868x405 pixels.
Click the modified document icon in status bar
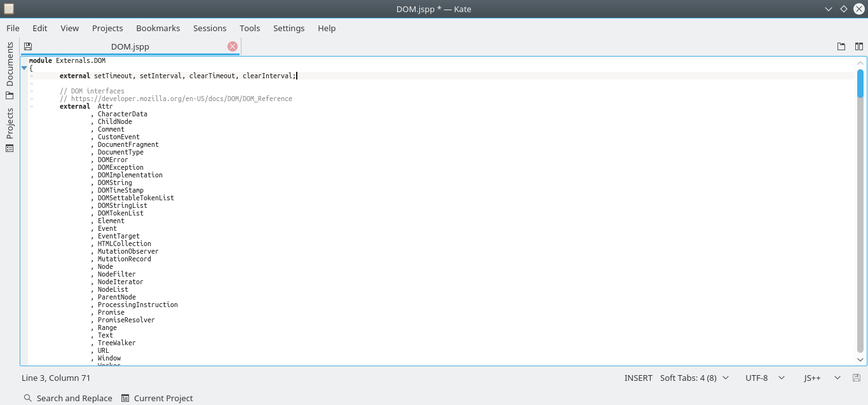point(857,378)
